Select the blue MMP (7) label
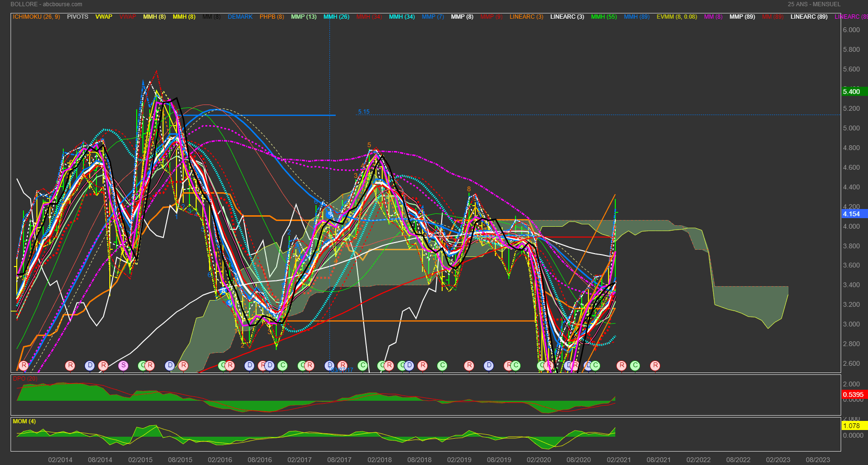Viewport: 868px width, 465px height. pyautogui.click(x=433, y=17)
